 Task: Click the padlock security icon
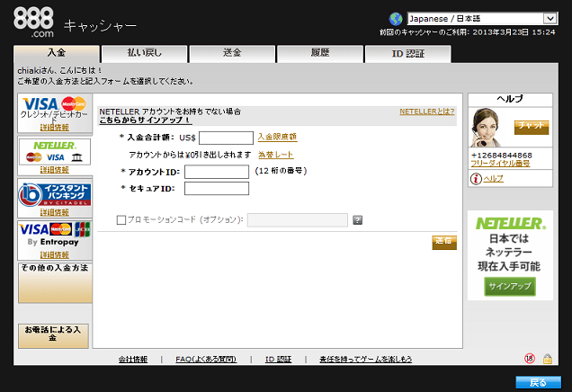(x=547, y=359)
